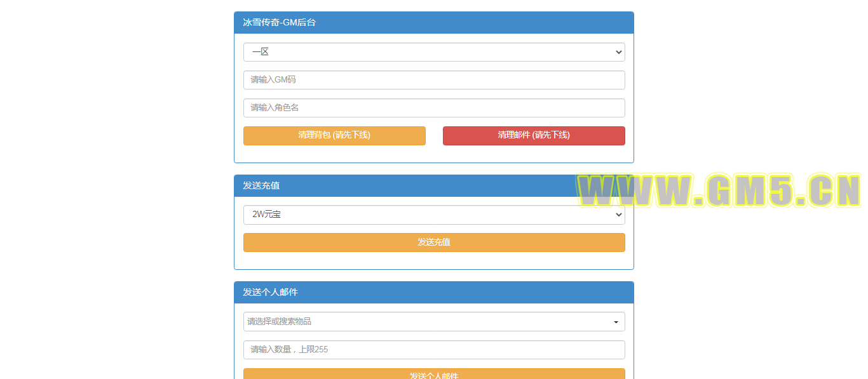This screenshot has width=868, height=379.
Task: Click blank area below the 清理背包 button
Action: pyautogui.click(x=334, y=154)
